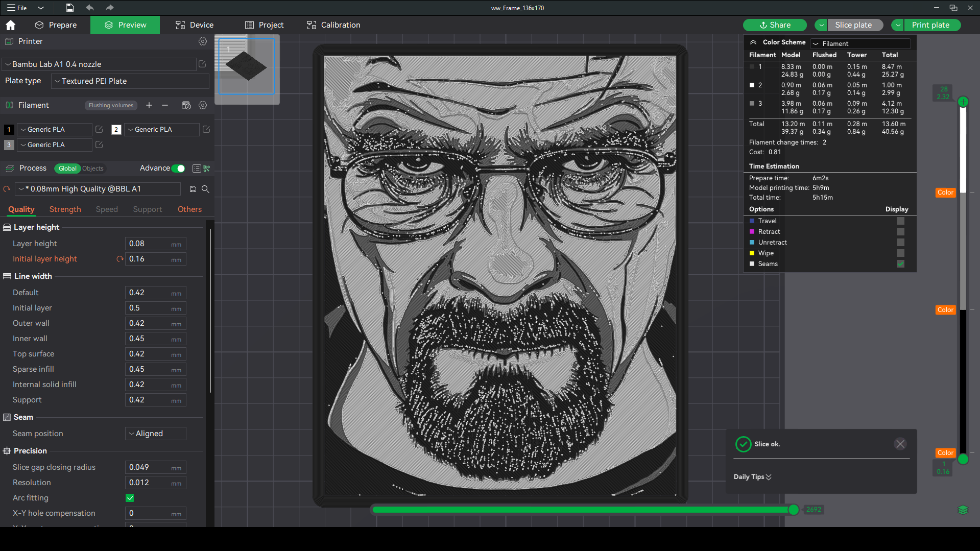Add color change at top layer plus
The width and height of the screenshot is (980, 551).
(x=963, y=102)
